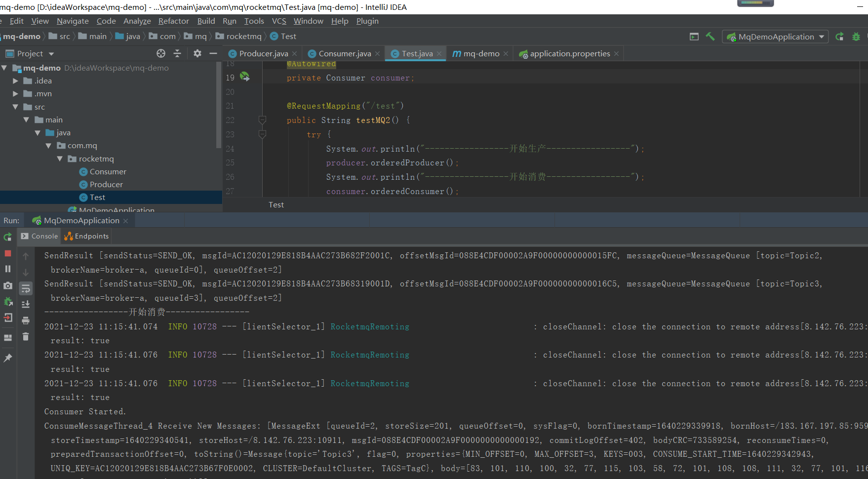Open the Plugin menu
Screen dimensions: 868x479
click(367, 21)
